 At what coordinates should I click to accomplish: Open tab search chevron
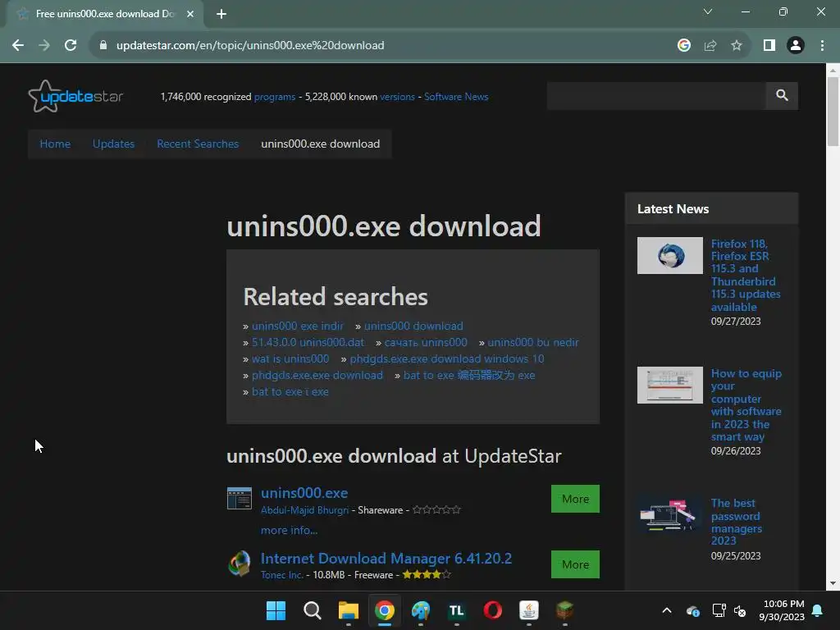[708, 11]
